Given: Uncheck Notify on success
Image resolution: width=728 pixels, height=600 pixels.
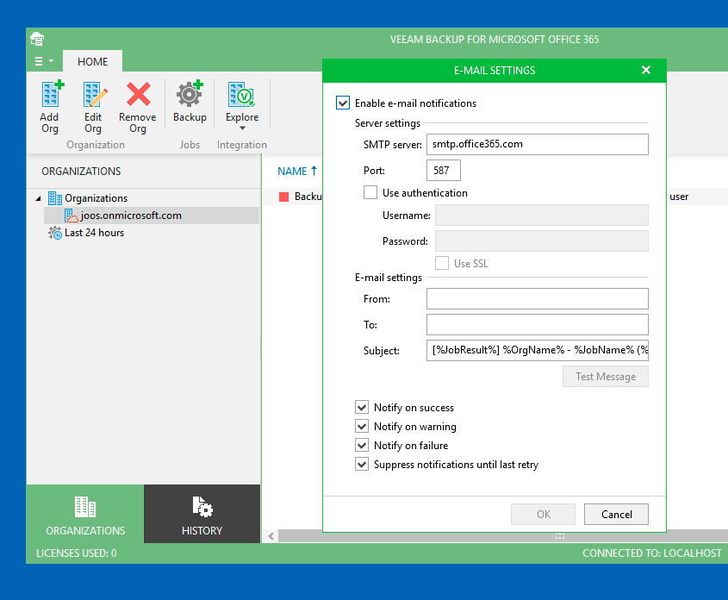Looking at the screenshot, I should point(362,407).
